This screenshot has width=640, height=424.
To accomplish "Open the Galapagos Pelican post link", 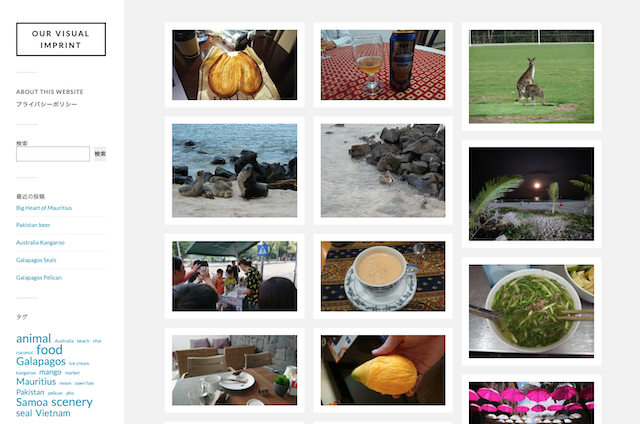I will pos(39,277).
